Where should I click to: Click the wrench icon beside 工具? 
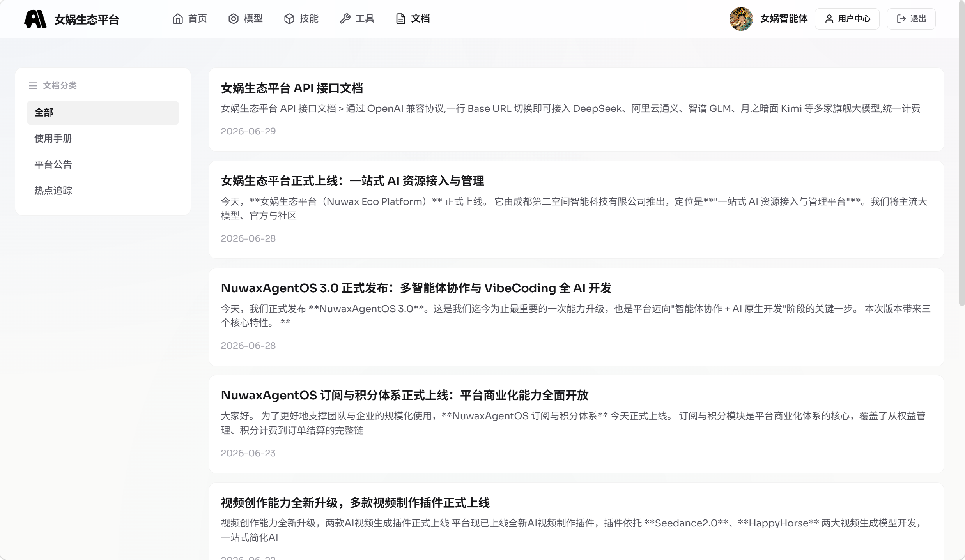pos(345,19)
